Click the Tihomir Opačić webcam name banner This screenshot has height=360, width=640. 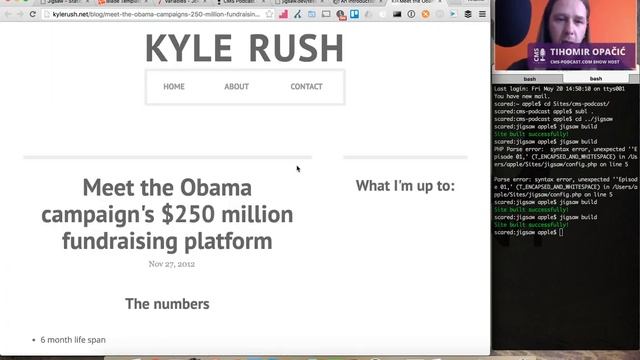click(x=582, y=56)
